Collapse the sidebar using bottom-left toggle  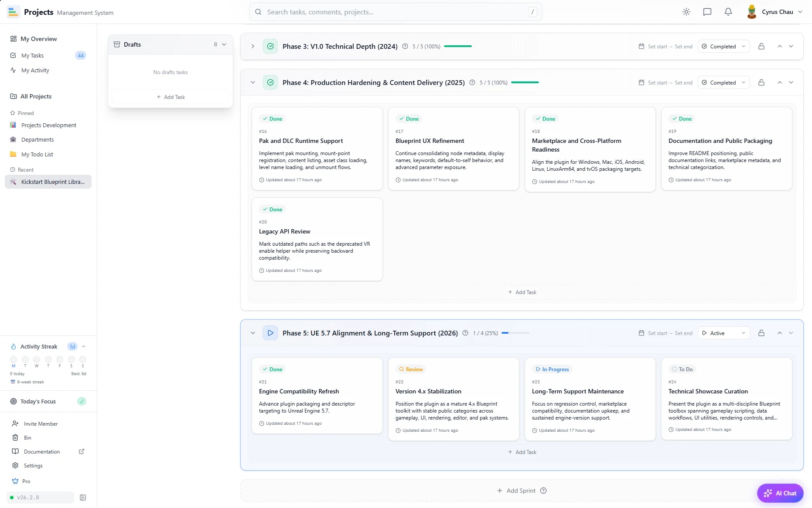coord(83,497)
